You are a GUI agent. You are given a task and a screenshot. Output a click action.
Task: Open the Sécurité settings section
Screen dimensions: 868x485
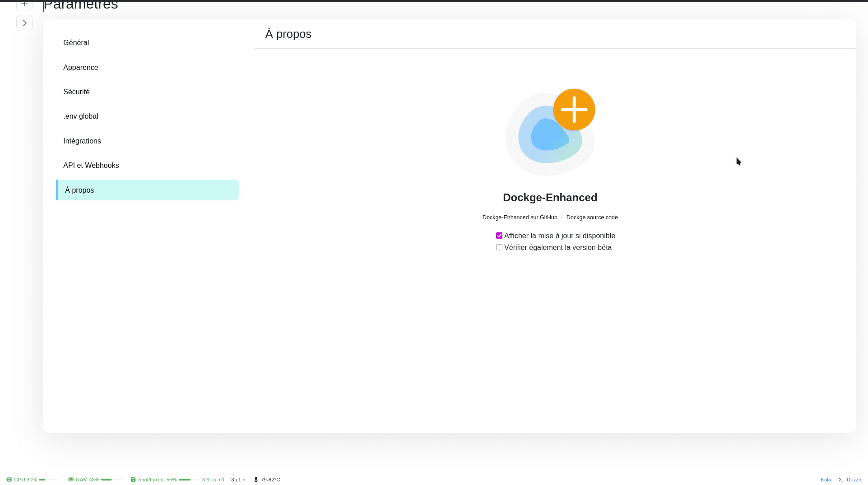pos(148,92)
